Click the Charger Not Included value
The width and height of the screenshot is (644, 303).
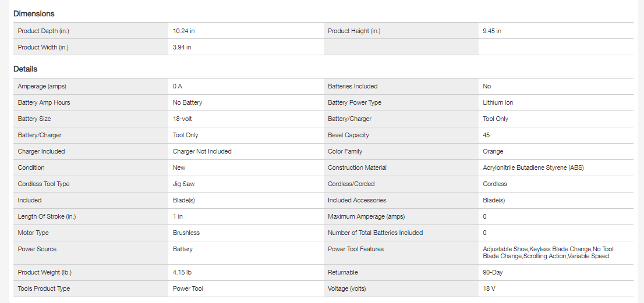pyautogui.click(x=202, y=151)
